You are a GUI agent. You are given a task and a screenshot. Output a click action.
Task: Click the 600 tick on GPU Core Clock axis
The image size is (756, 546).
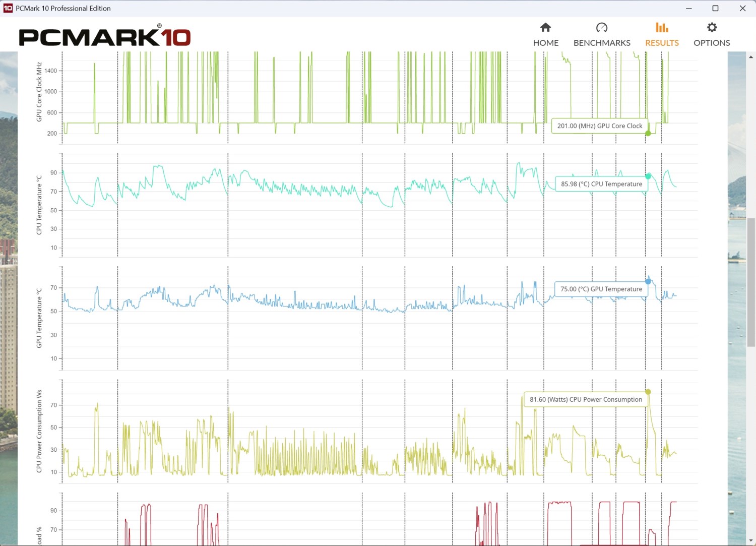click(52, 113)
